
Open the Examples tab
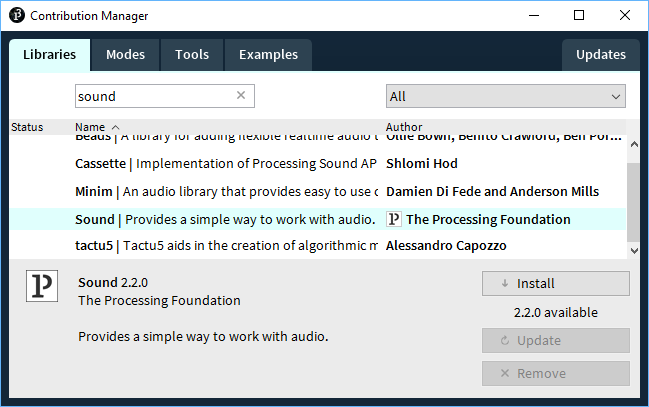[x=268, y=55]
